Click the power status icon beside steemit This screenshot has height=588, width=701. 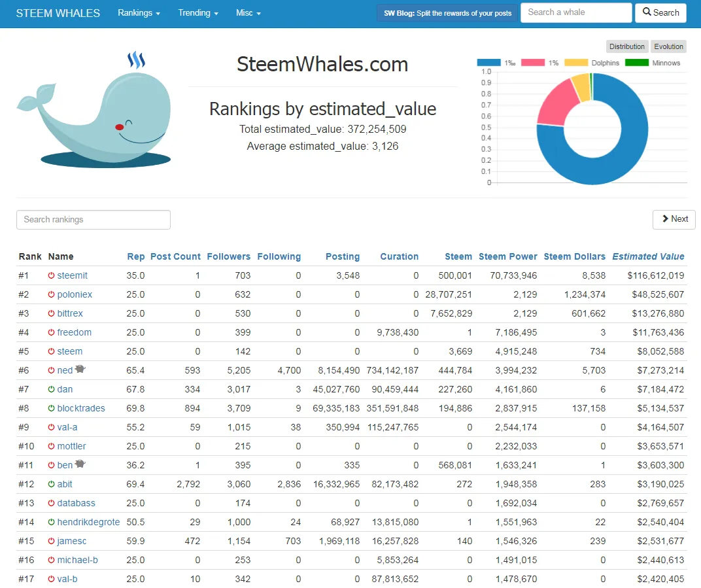pyautogui.click(x=52, y=276)
